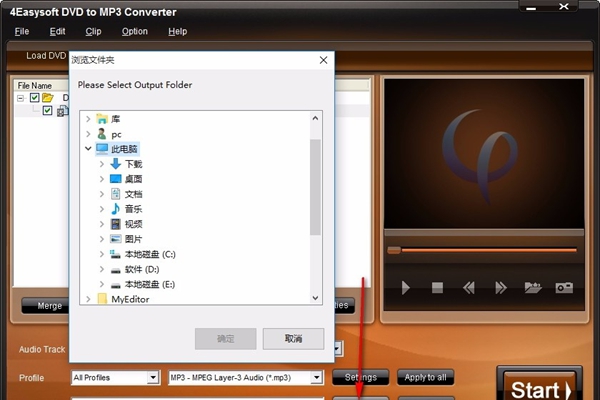Image resolution: width=600 pixels, height=400 pixels.
Task: Collapse the 此电脑 node
Action: (x=88, y=149)
